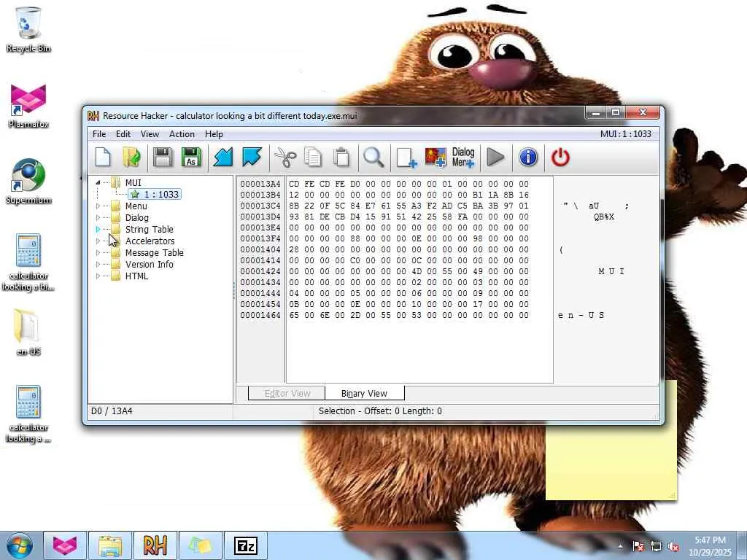The width and height of the screenshot is (747, 560).
Task: Click the Dialog Menu insert button
Action: click(463, 157)
